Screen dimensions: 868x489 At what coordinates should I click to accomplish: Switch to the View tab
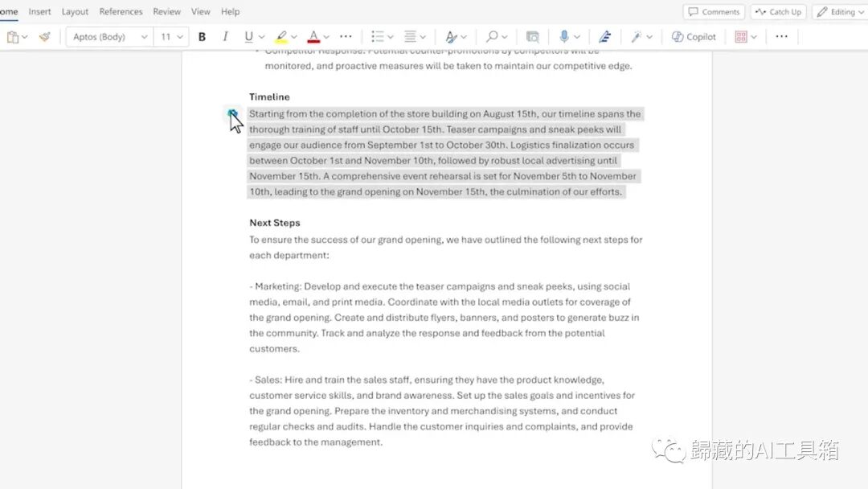pos(200,11)
